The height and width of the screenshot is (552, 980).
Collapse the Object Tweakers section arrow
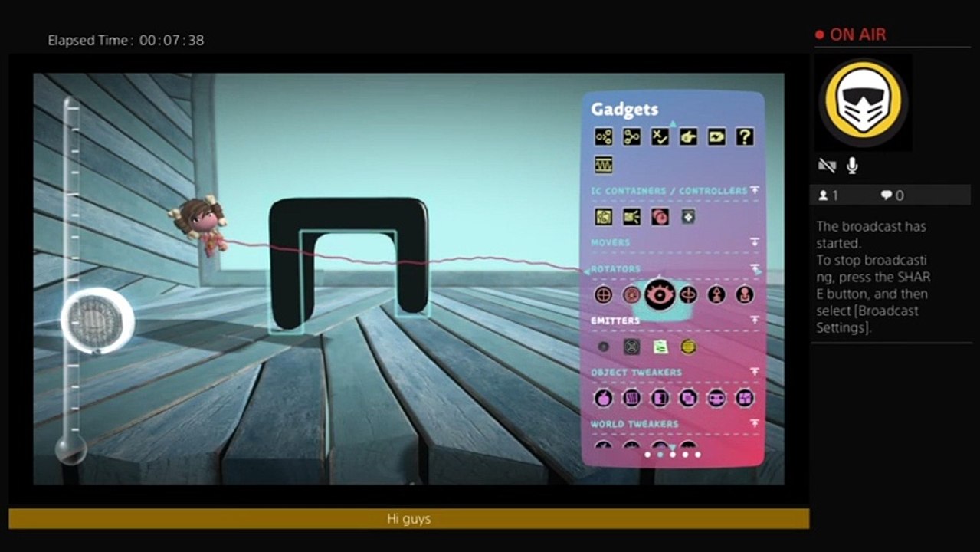point(755,372)
